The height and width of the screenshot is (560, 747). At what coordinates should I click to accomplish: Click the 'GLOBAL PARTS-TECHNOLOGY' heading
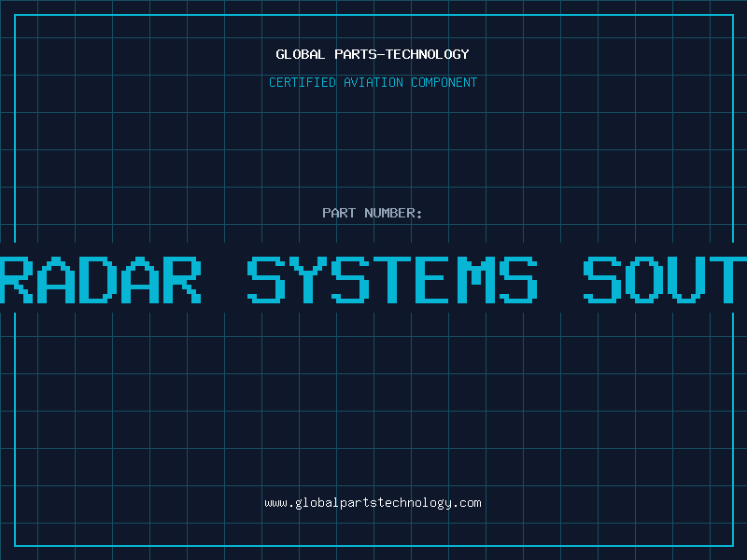(373, 54)
